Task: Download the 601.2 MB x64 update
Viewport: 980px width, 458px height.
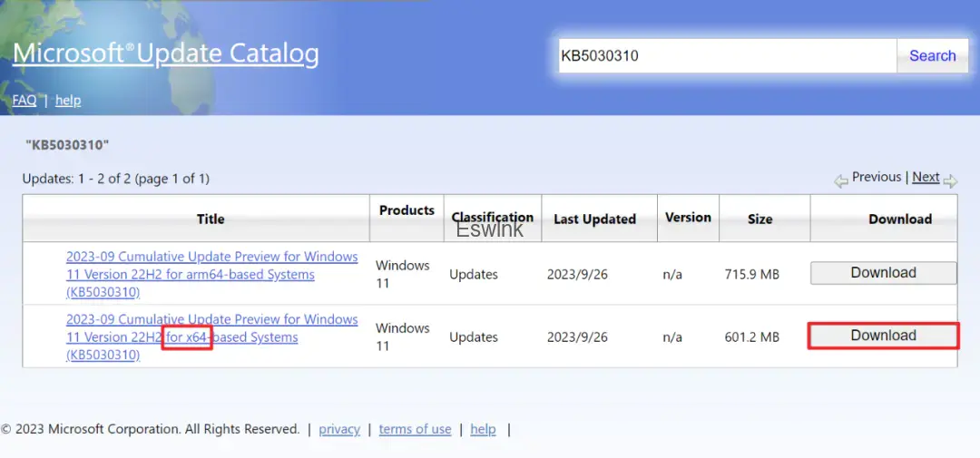Action: pos(883,336)
